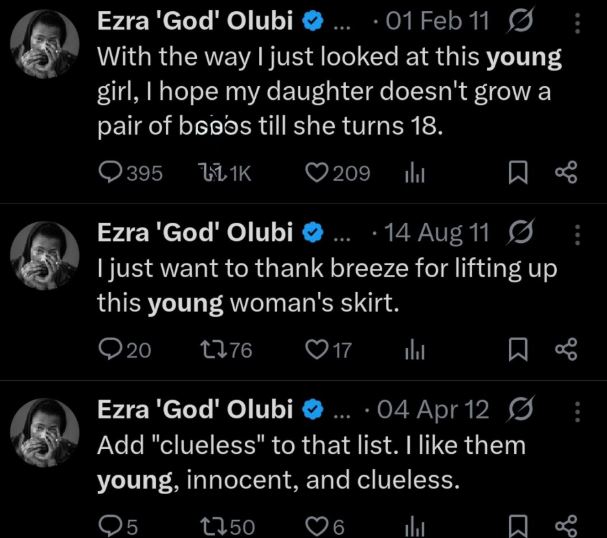Reply to the 14 Aug 11 tweet
This screenshot has width=607, height=538.
(x=110, y=349)
